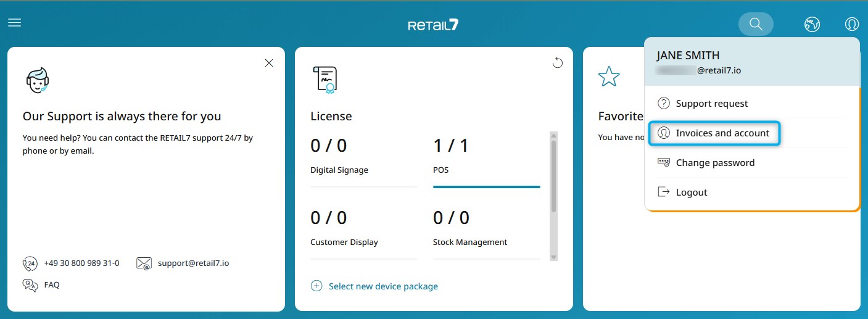
Task: Click the FAQ chat bubble icon
Action: [x=30, y=284]
